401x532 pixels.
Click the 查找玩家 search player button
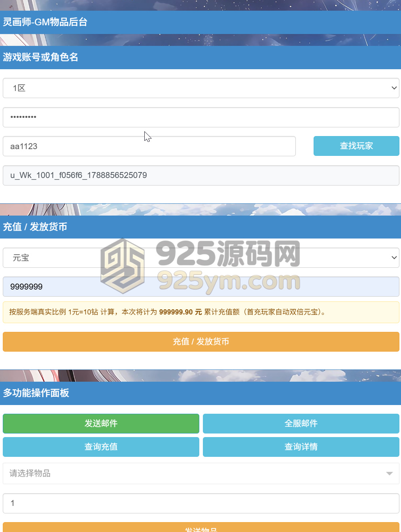tap(356, 146)
